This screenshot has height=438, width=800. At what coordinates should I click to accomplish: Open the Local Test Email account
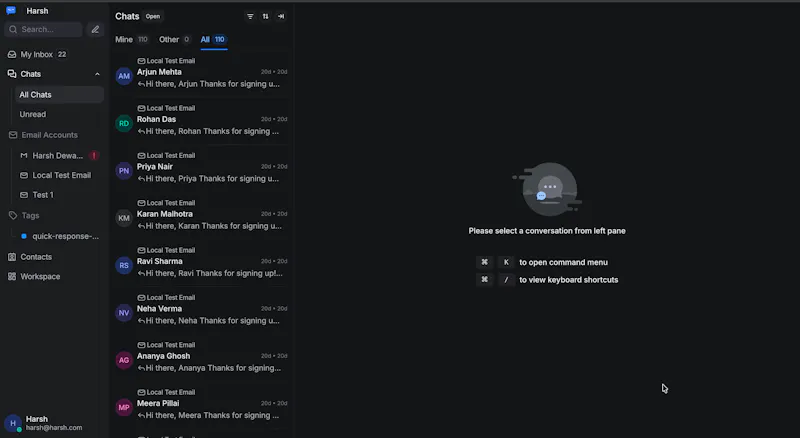tap(59, 175)
